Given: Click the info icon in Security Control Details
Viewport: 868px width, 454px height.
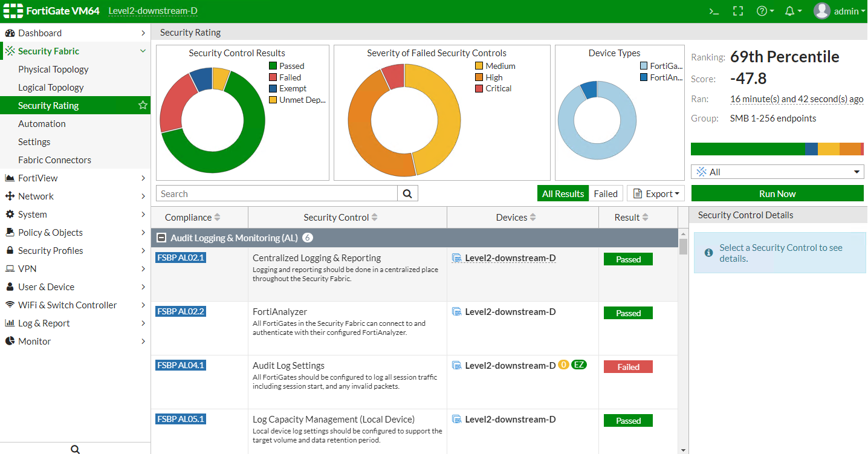Looking at the screenshot, I should coord(708,252).
